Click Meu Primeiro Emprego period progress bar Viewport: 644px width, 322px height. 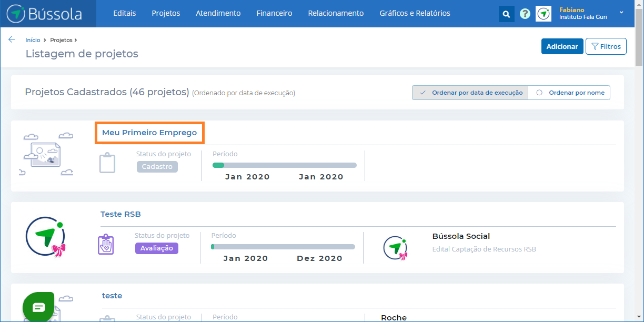[x=285, y=165]
